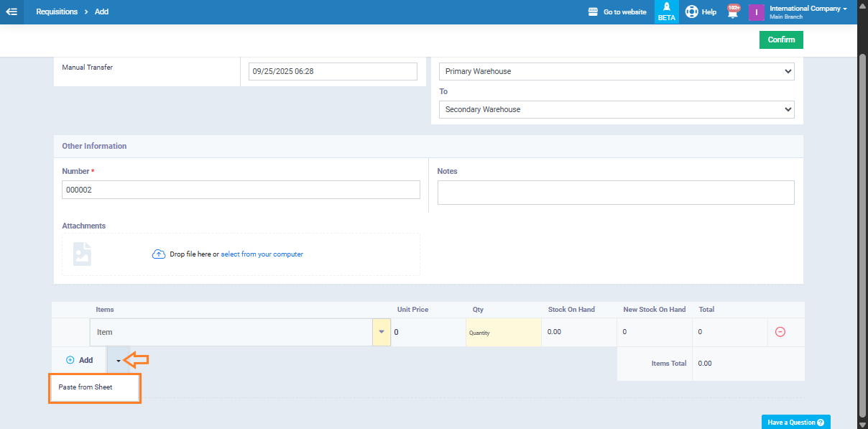The width and height of the screenshot is (868, 429).
Task: Remove the item row with red minus icon
Action: pyautogui.click(x=780, y=332)
